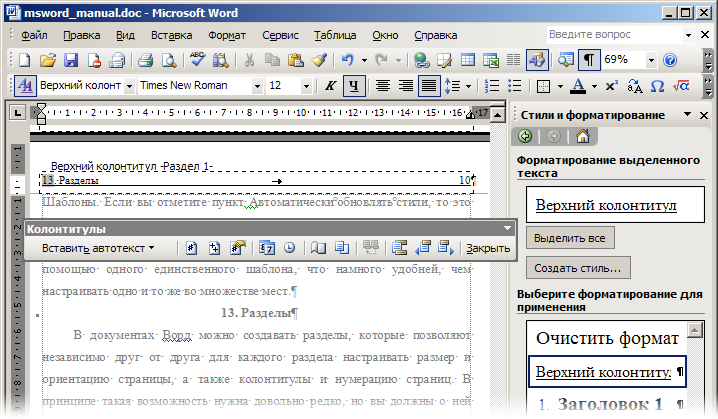Open the task pane title dropdown arrow

(687, 114)
